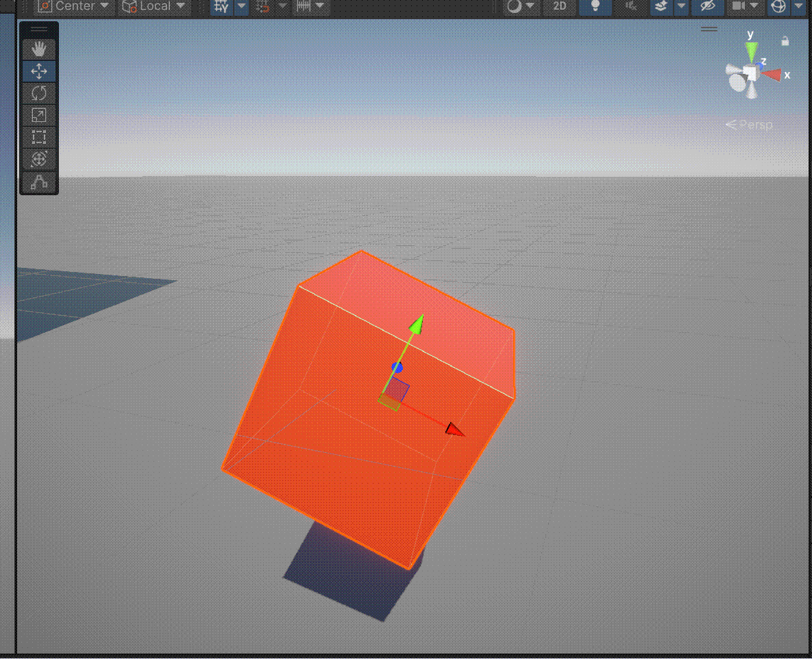The image size is (812, 659).
Task: Open the scene camera settings dropdown
Action: (744, 6)
